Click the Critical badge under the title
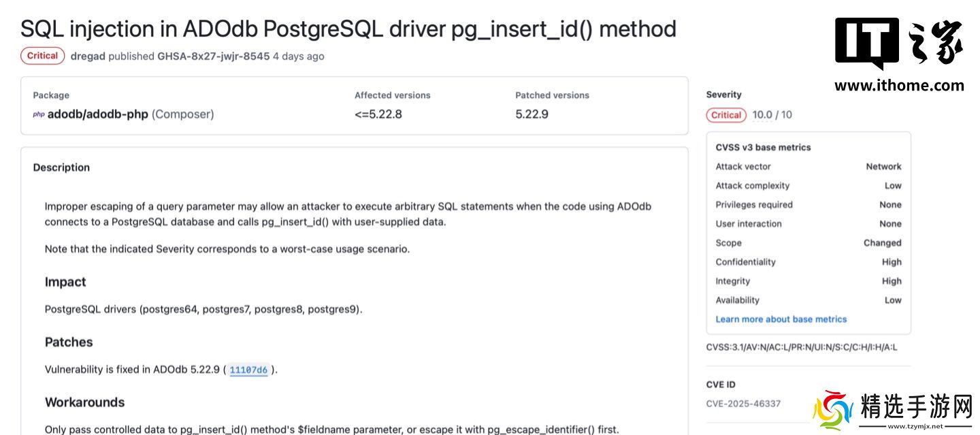 click(x=42, y=56)
